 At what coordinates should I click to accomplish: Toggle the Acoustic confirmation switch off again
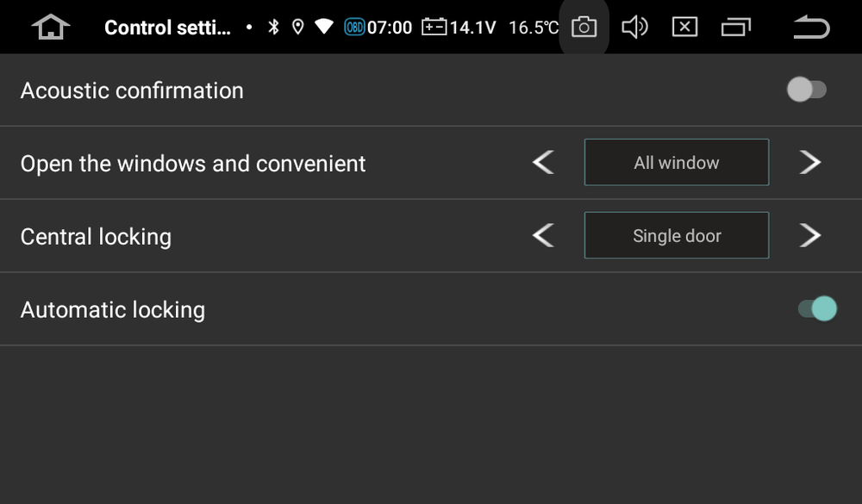[x=807, y=89]
